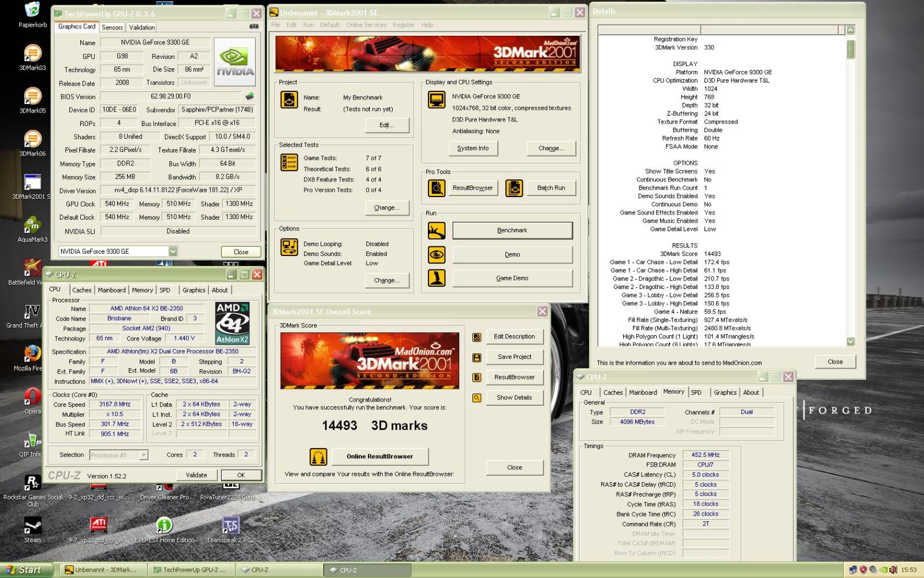Click Selected Tests checklist icon

289,162
